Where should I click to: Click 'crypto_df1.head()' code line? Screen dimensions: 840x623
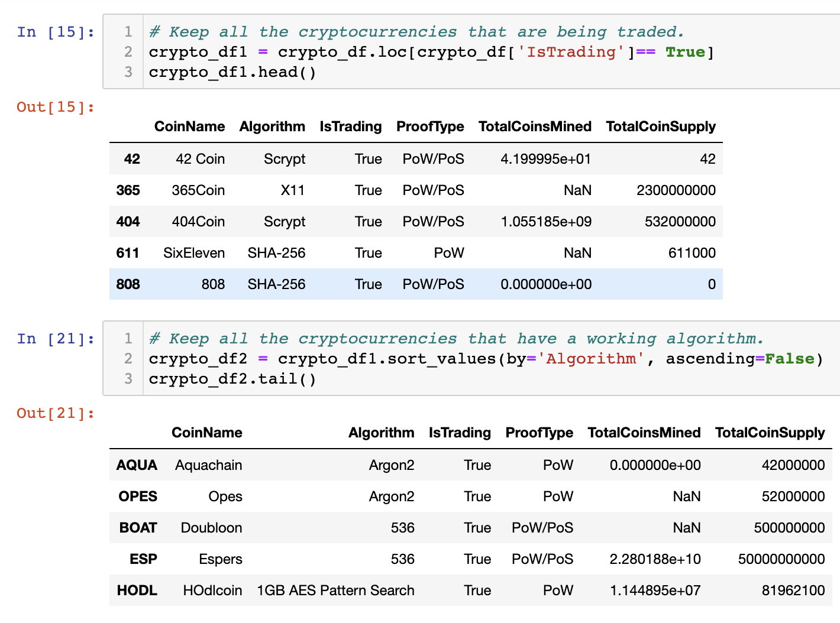(x=232, y=72)
